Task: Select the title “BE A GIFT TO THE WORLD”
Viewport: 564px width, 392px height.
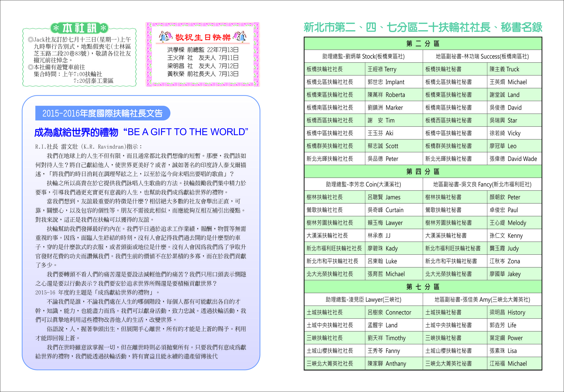Action: click(186, 132)
